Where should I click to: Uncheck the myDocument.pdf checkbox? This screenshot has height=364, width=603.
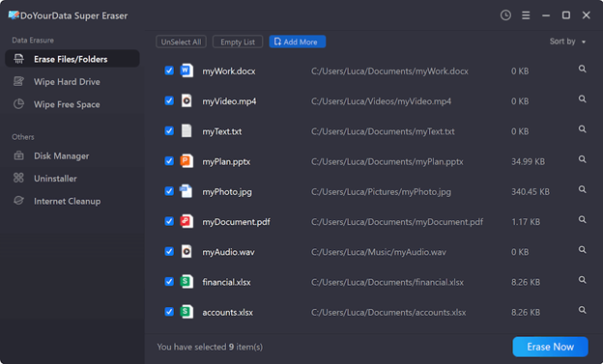(169, 221)
